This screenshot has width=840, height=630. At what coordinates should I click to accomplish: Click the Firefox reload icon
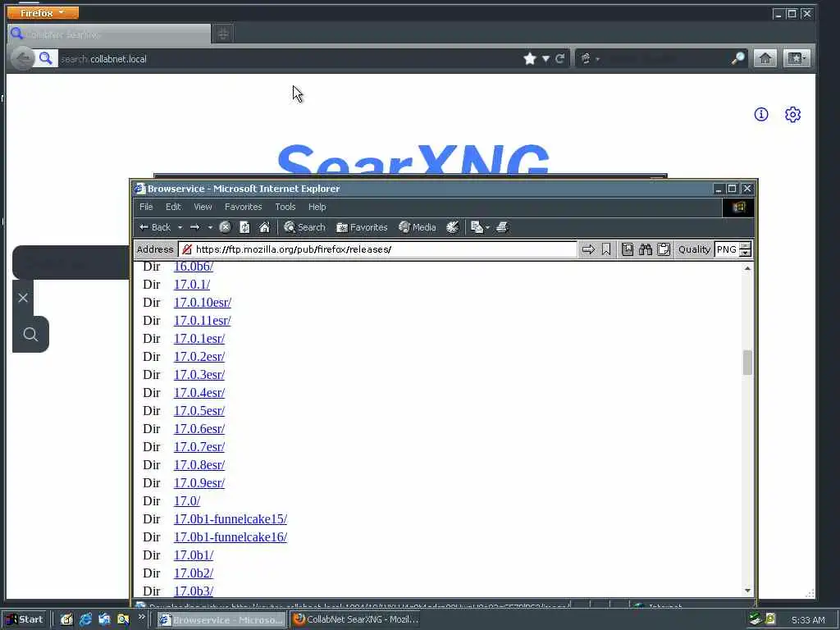point(559,58)
